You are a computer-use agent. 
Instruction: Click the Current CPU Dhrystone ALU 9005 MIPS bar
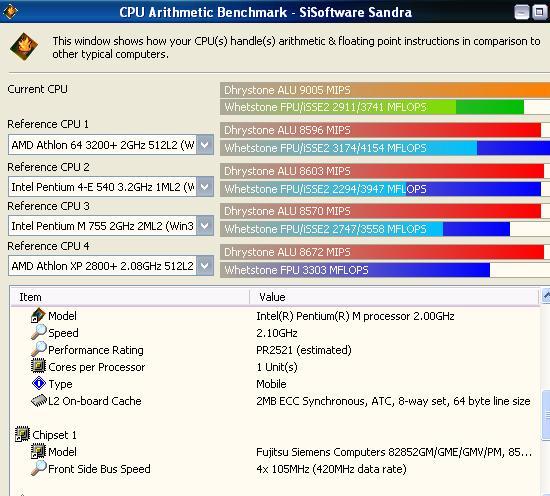385,90
